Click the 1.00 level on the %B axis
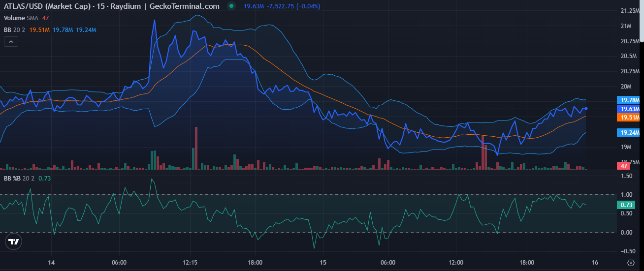644x271 pixels. point(626,194)
